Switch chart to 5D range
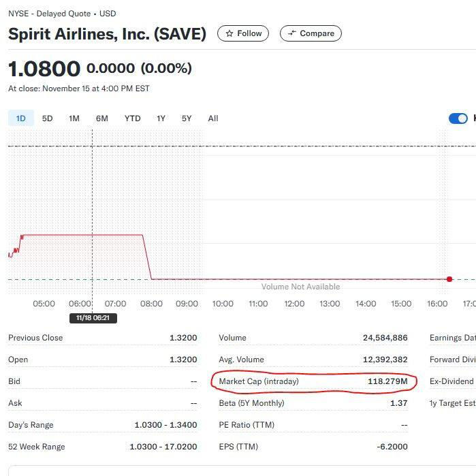The image size is (476, 476). tap(47, 118)
